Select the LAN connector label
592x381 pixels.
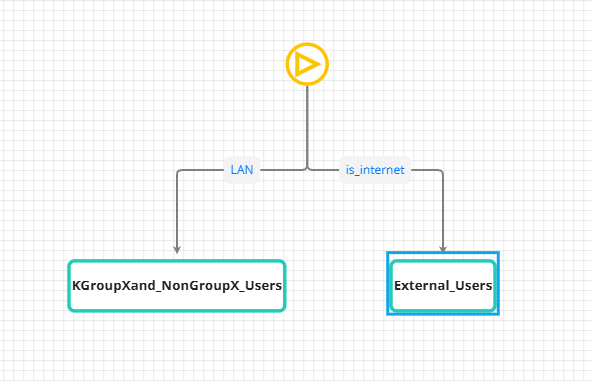242,170
